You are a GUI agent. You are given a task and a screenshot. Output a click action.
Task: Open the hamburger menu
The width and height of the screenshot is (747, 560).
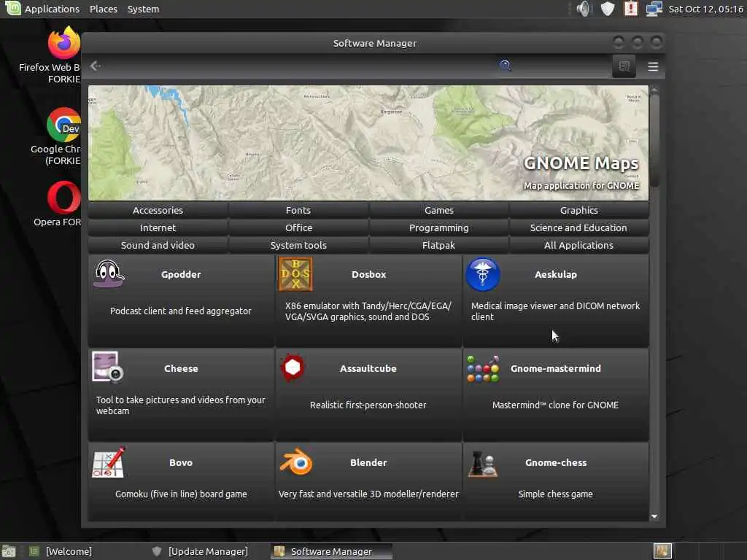(x=653, y=66)
